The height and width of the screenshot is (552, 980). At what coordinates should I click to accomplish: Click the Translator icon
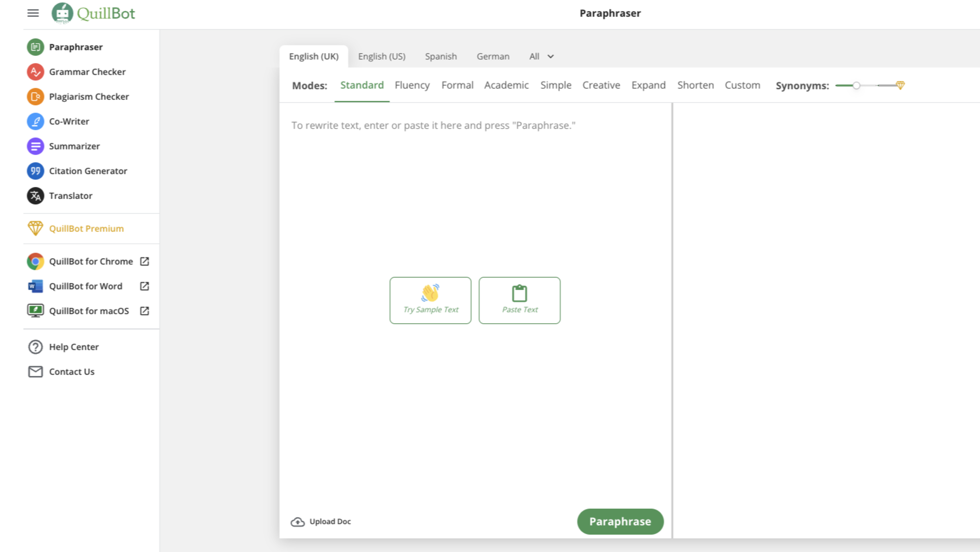click(35, 195)
